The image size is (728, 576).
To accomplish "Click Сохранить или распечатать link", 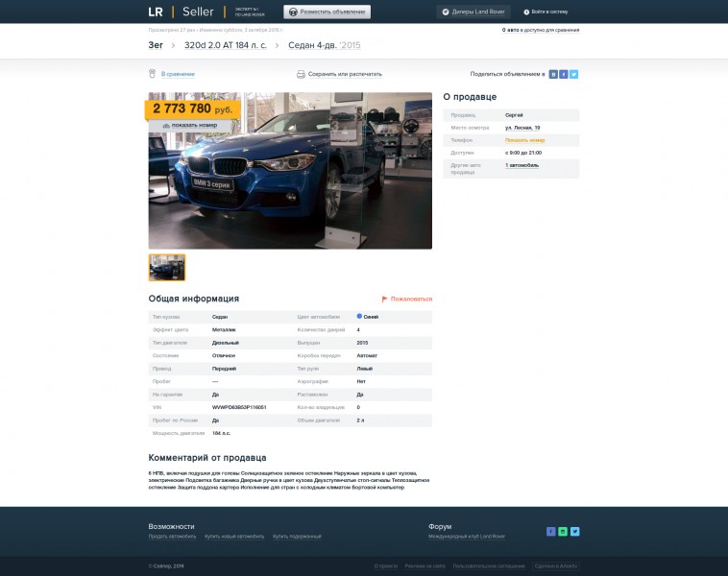I will click(345, 74).
